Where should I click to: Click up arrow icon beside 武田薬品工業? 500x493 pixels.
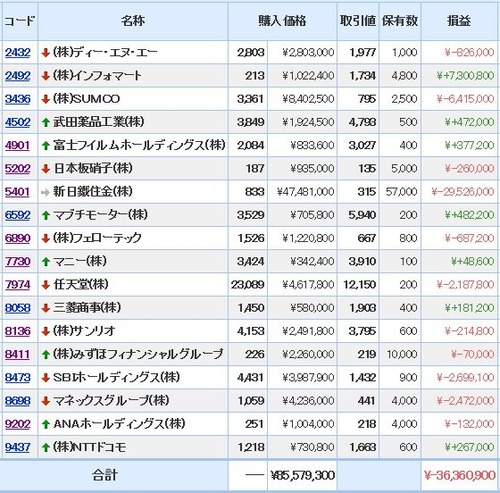coord(46,122)
